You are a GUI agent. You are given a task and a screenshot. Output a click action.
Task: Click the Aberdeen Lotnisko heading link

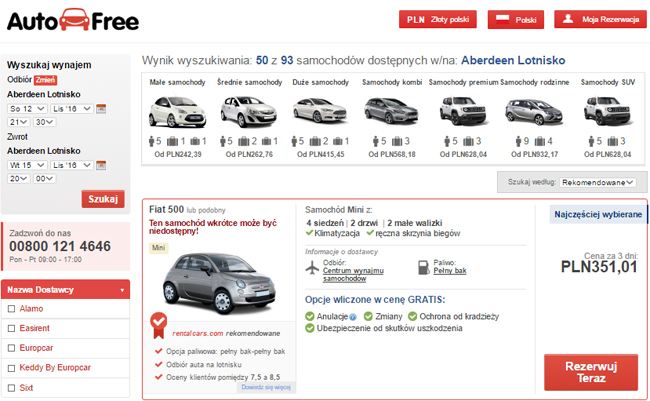[x=513, y=61]
